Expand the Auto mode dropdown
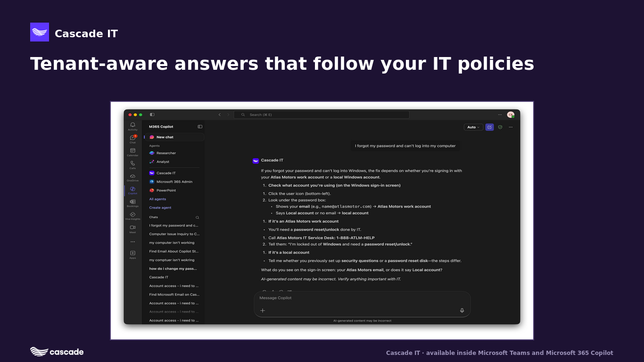This screenshot has width=644, height=362. 473,127
